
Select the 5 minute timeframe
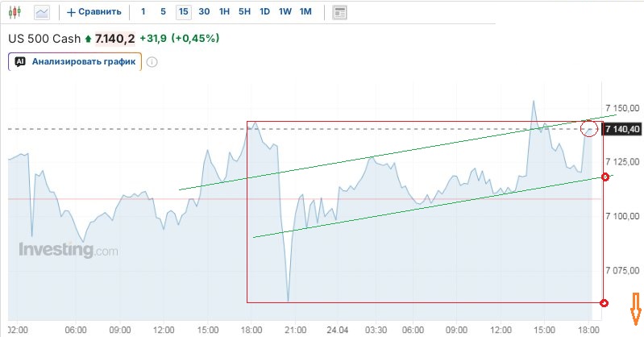[163, 12]
